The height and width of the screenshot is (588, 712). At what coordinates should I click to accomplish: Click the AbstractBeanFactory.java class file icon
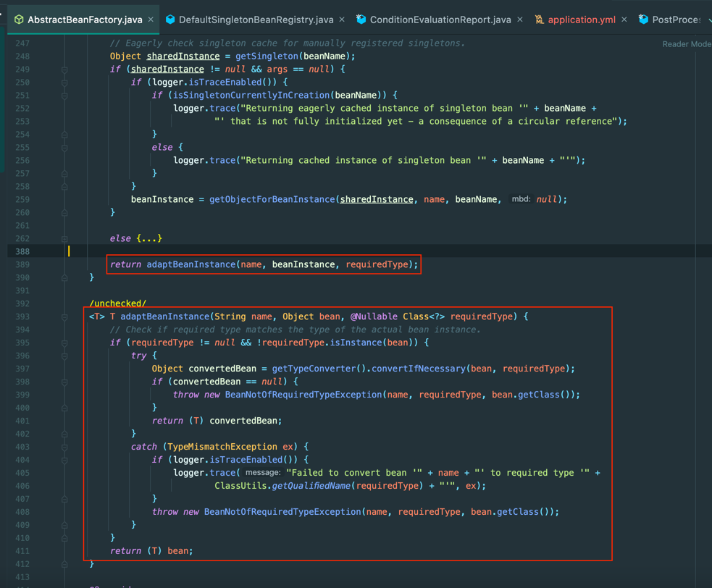[19, 20]
